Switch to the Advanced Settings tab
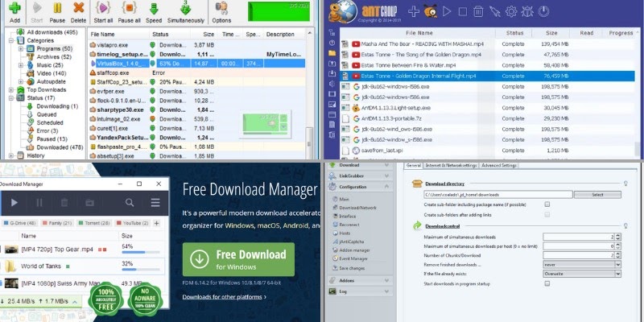 click(499, 165)
